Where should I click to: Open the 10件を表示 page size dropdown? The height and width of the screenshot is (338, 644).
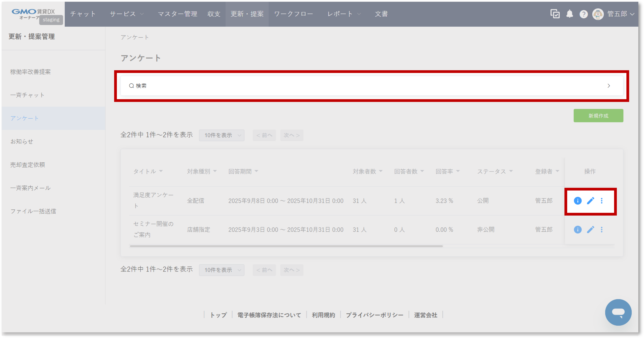pos(221,135)
